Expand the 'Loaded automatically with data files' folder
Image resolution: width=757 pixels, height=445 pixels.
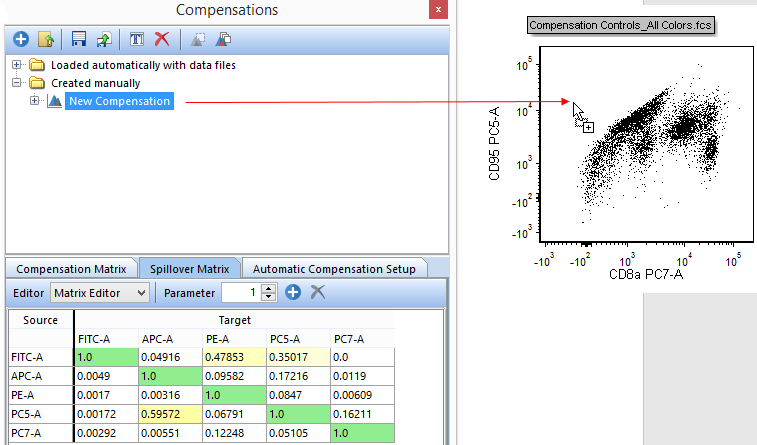17,65
